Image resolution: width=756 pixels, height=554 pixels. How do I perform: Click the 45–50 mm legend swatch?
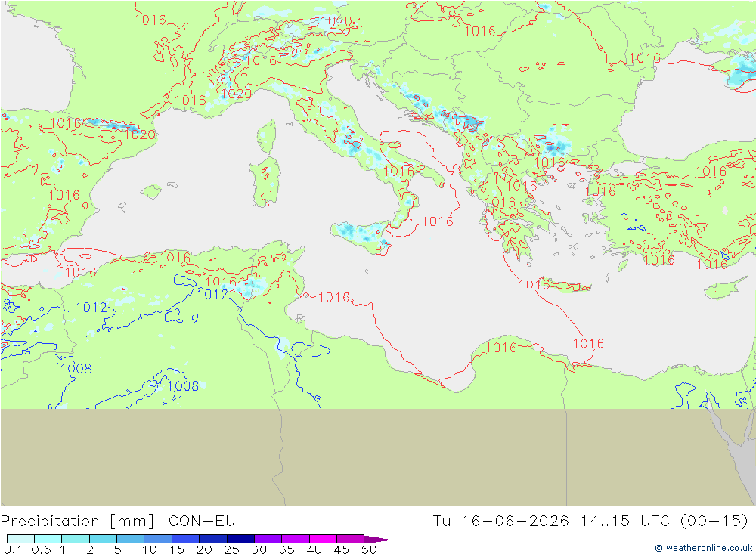pyautogui.click(x=350, y=539)
